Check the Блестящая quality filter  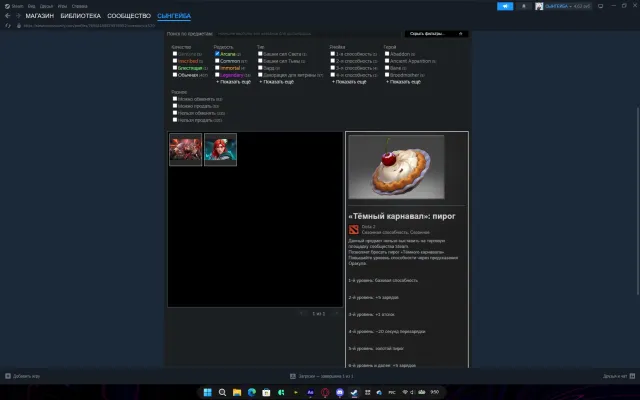(x=175, y=68)
